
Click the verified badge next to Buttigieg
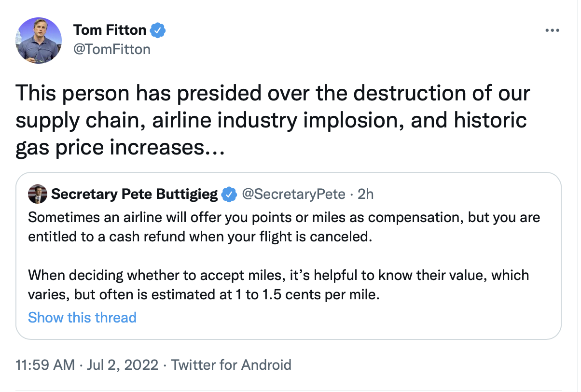(x=229, y=194)
